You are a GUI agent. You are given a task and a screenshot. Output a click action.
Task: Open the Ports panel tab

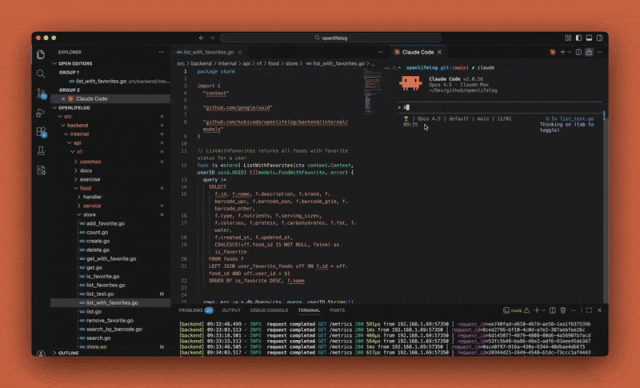pos(337,310)
